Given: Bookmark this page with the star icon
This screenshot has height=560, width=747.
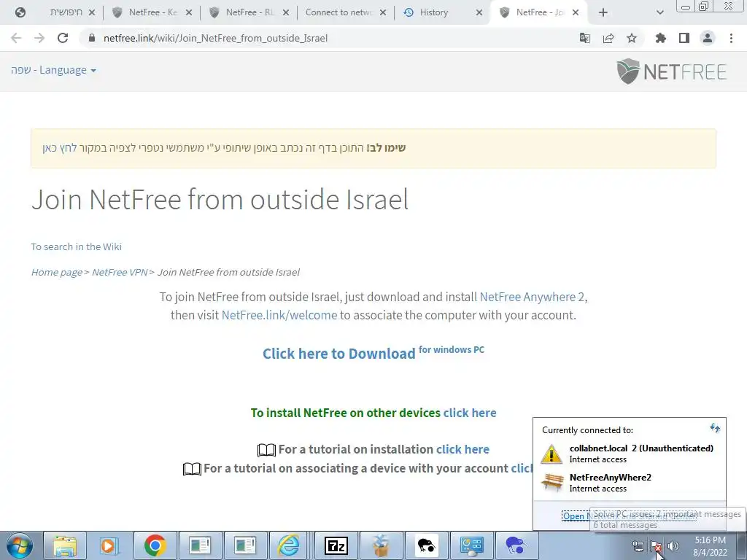Looking at the screenshot, I should coord(632,38).
